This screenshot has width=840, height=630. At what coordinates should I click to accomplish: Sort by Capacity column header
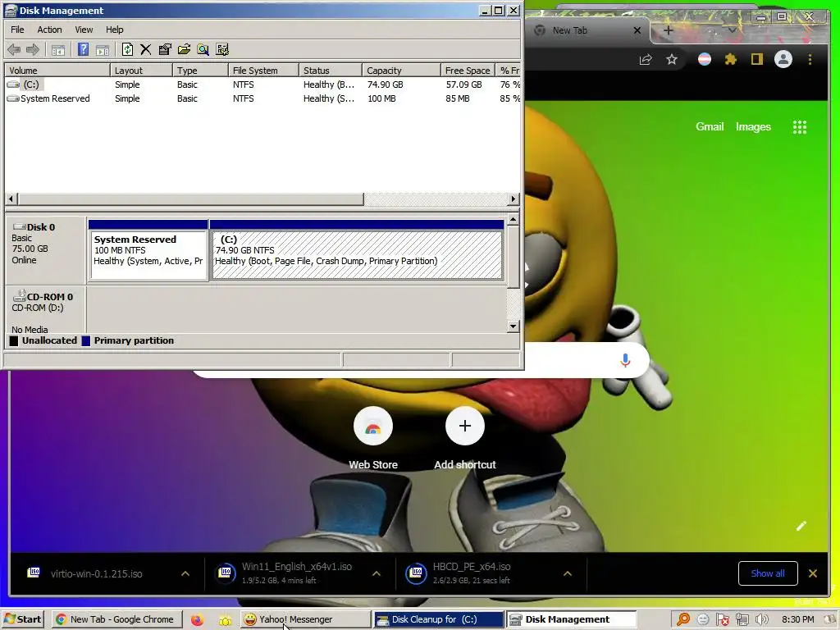tap(401, 71)
